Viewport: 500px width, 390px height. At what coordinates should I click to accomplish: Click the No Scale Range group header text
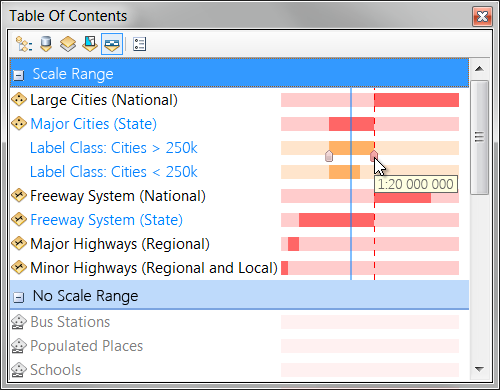tap(85, 296)
